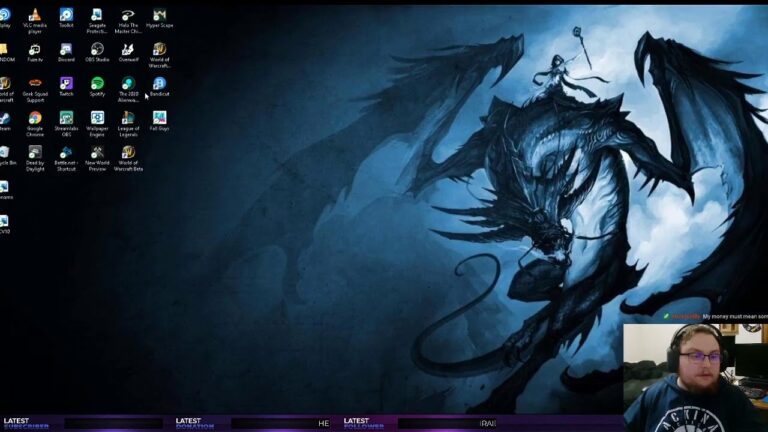The image size is (768, 432).
Task: Open World of Warcraft icon beside Overwolf
Action: click(x=159, y=55)
